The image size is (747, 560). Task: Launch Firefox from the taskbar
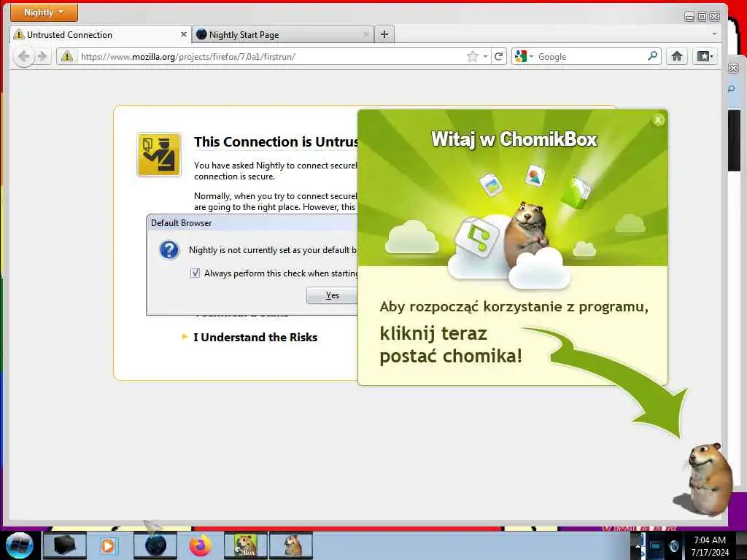coord(201,545)
